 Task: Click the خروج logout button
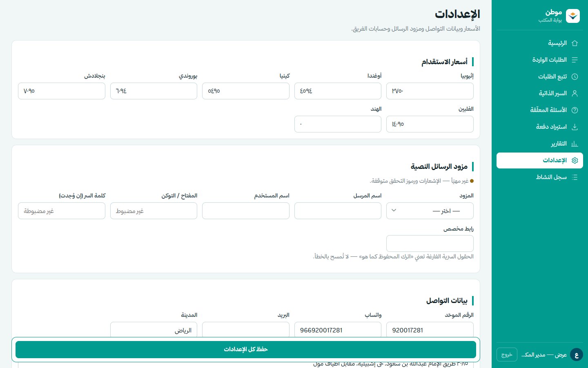(x=507, y=355)
